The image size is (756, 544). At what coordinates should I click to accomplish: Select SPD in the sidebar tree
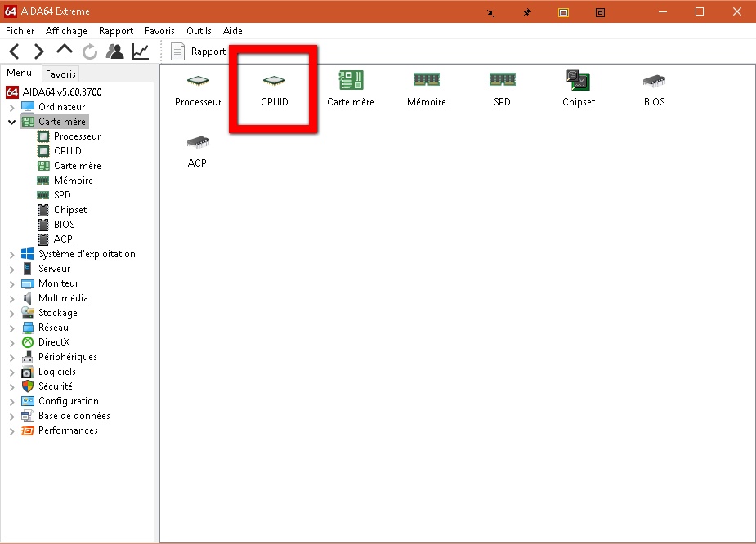click(55, 195)
